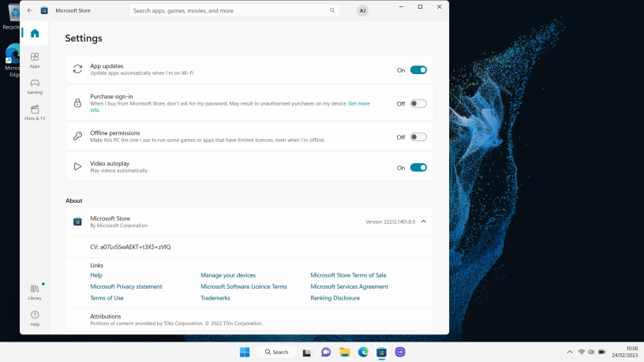Image resolution: width=644 pixels, height=362 pixels.
Task: Click the back arrow in the title bar
Action: tap(29, 11)
